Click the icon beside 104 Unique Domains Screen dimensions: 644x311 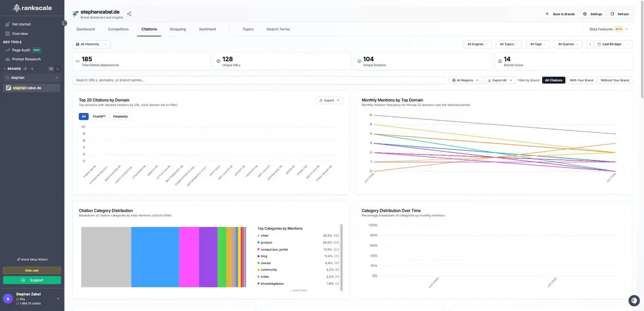tap(359, 61)
